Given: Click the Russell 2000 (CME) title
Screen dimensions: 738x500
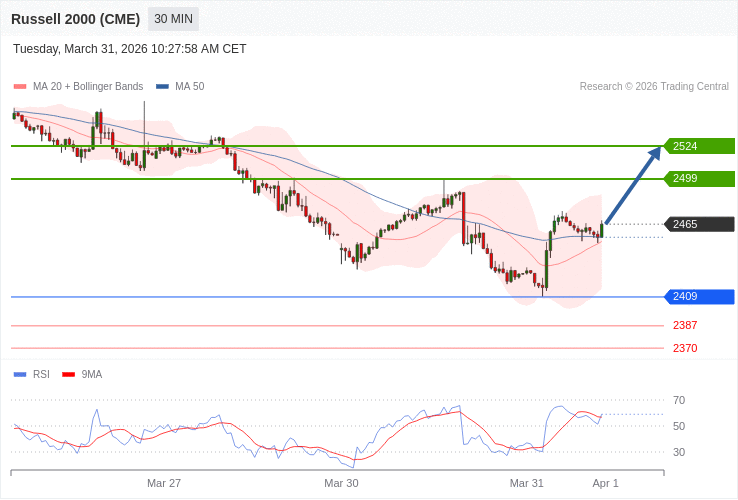Looking at the screenshot, I should [x=75, y=19].
